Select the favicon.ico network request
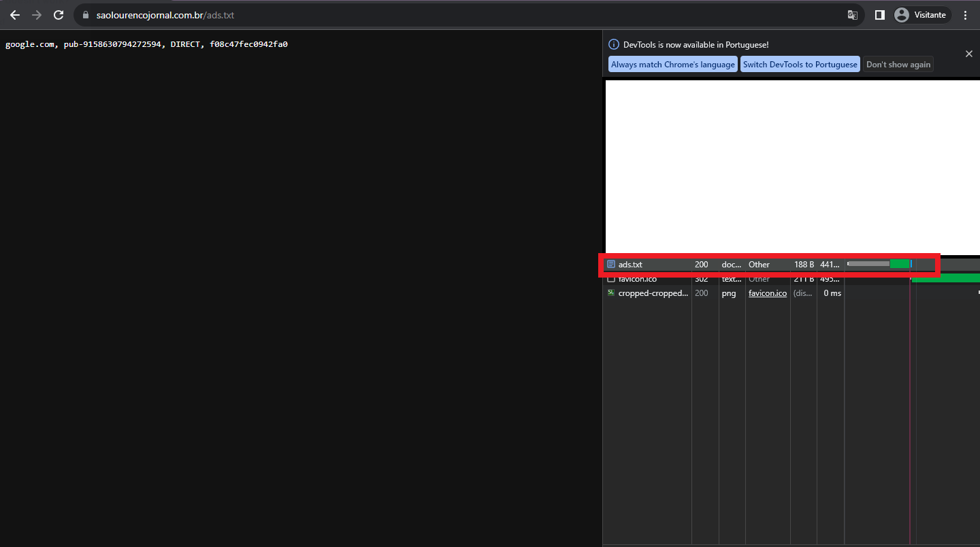 (x=791, y=279)
